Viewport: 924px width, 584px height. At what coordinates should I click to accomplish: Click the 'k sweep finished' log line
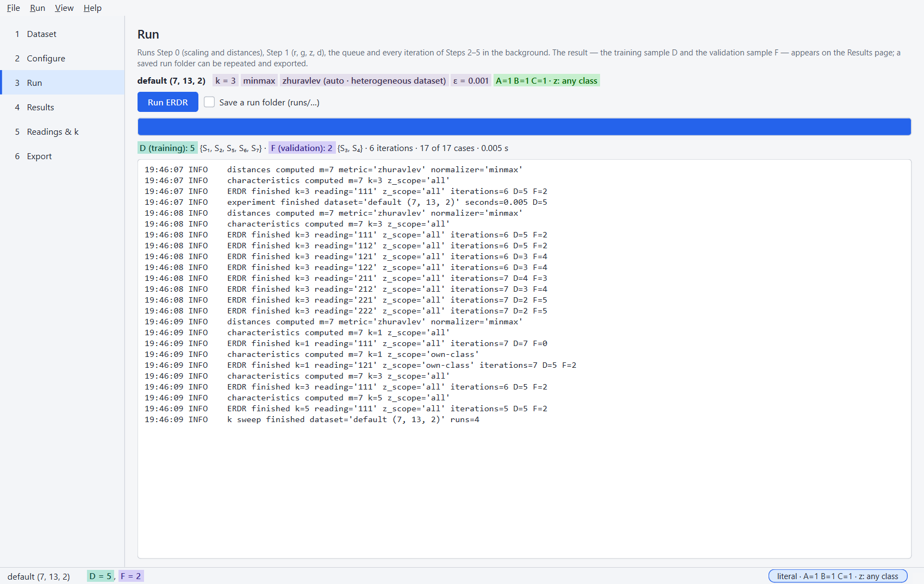[312, 419]
